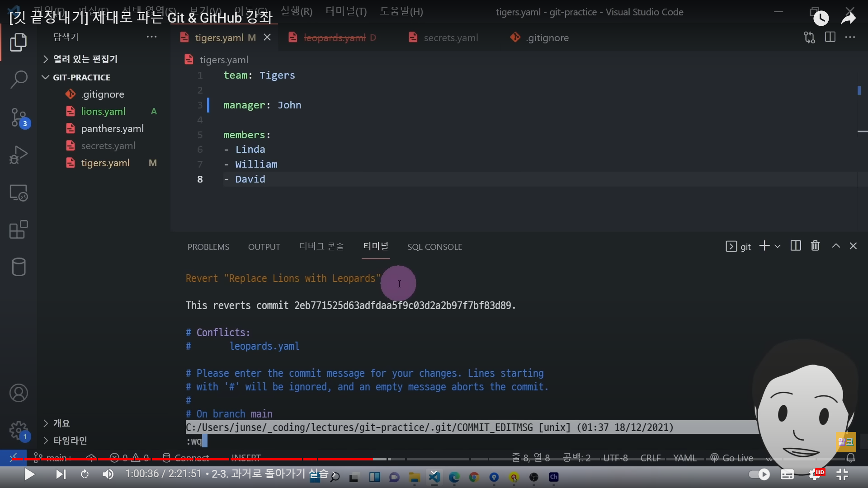Toggle the autoplay switch
The height and width of the screenshot is (488, 868).
759,474
